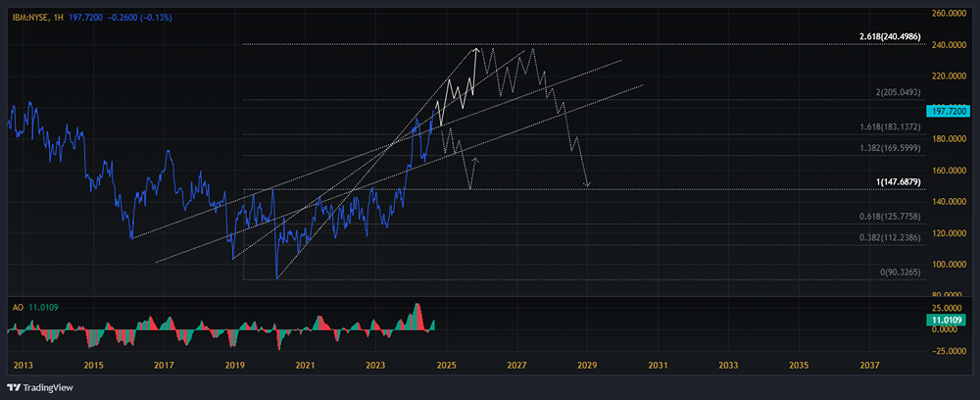Click the 220.0000 price axis label
The width and height of the screenshot is (980, 400).
click(951, 76)
